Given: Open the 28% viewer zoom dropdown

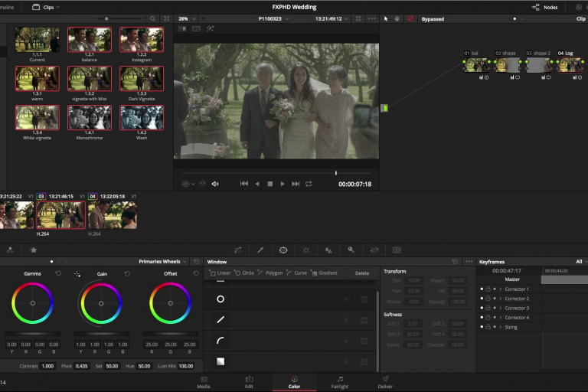Looking at the screenshot, I should pos(187,18).
